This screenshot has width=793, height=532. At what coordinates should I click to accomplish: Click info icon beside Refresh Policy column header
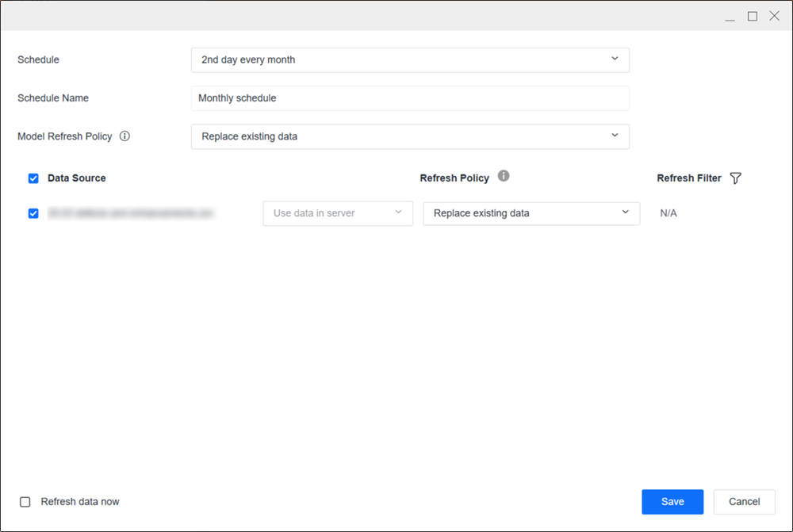504,176
